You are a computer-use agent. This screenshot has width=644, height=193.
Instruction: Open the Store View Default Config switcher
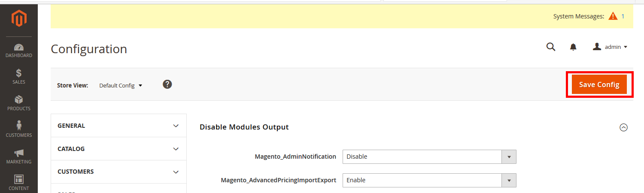click(x=121, y=85)
